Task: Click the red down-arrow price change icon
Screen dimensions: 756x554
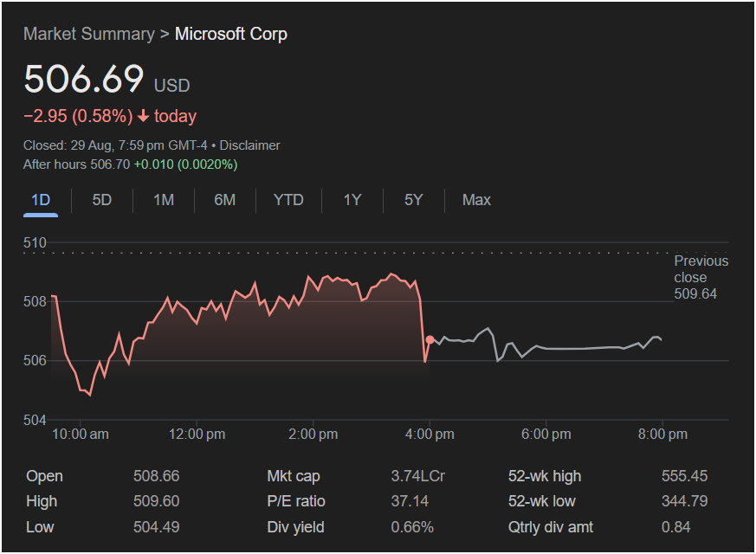Action: pyautogui.click(x=144, y=116)
